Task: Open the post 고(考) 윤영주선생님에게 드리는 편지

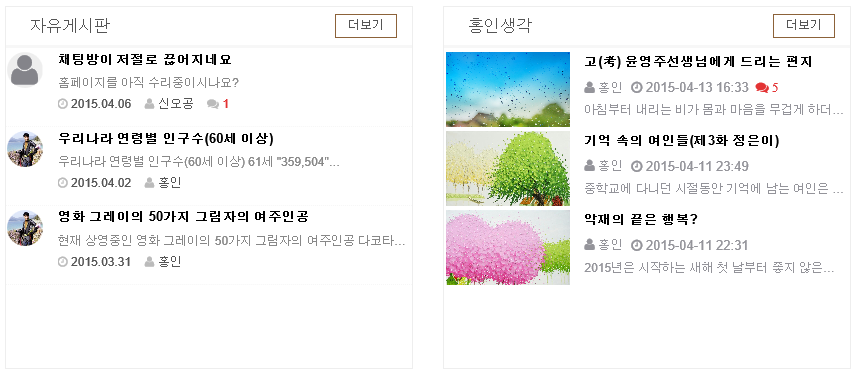Action: pos(698,62)
